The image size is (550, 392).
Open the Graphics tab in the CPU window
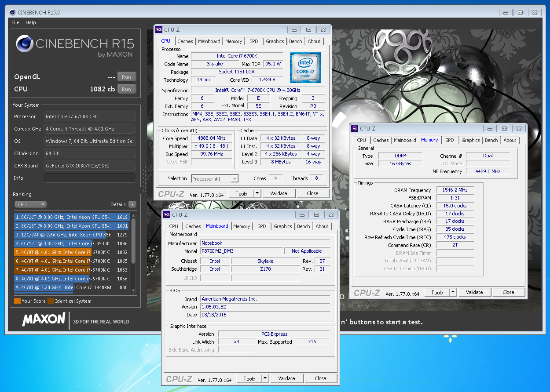coord(275,41)
